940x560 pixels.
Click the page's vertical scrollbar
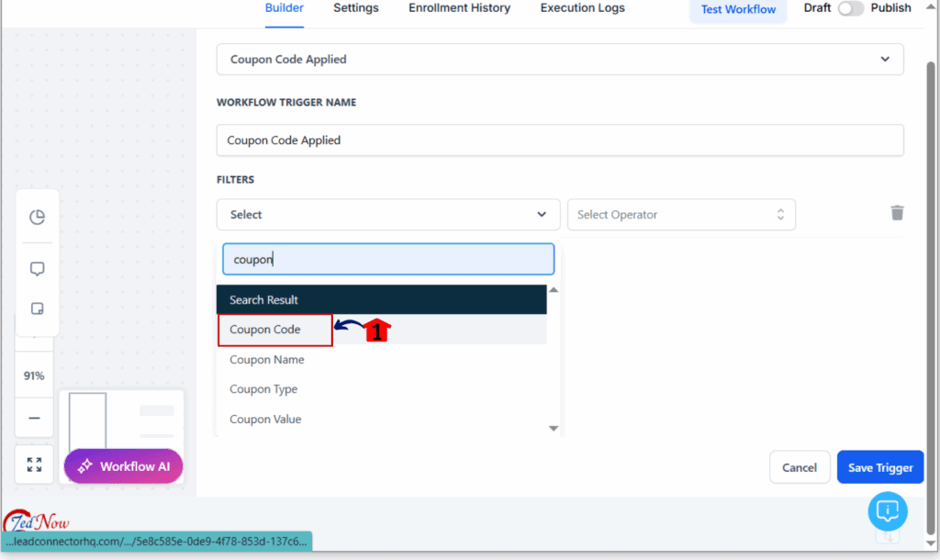point(931,297)
